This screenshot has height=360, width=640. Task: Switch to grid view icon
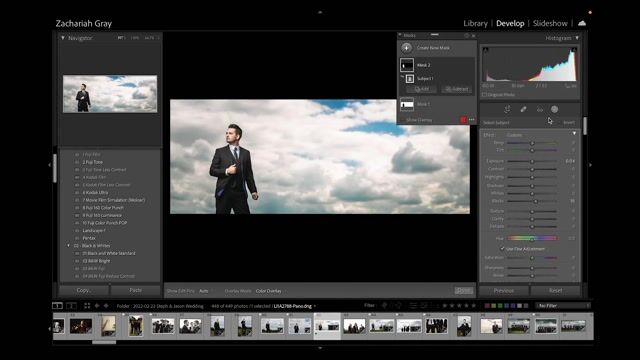[x=87, y=305]
